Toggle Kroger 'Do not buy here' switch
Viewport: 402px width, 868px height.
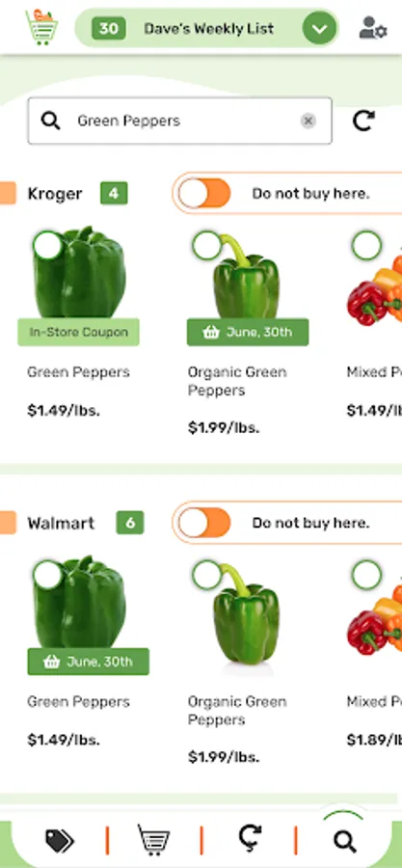tap(204, 194)
